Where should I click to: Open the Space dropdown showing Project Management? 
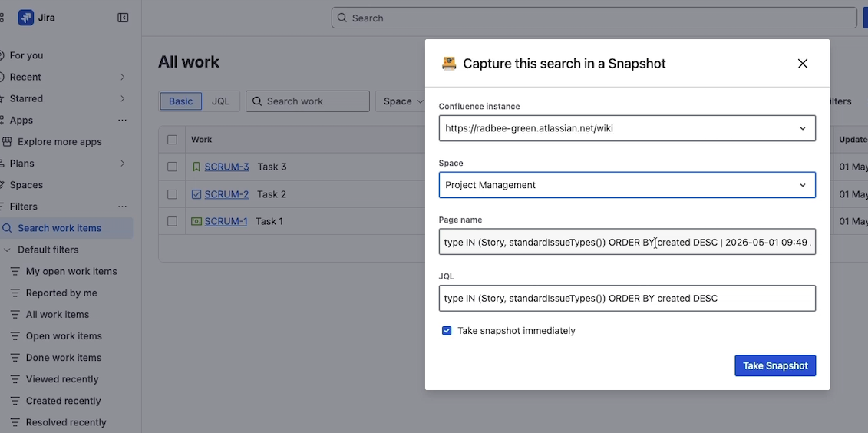coord(627,185)
